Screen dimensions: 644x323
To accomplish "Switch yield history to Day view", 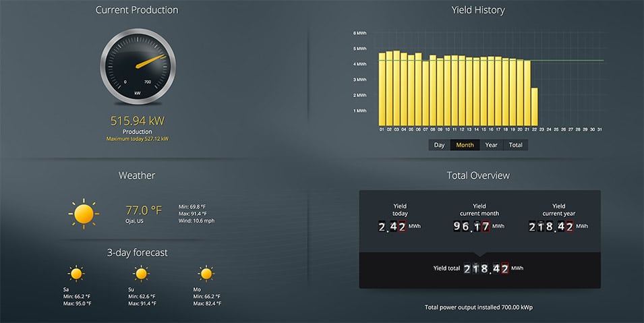I will (x=440, y=145).
